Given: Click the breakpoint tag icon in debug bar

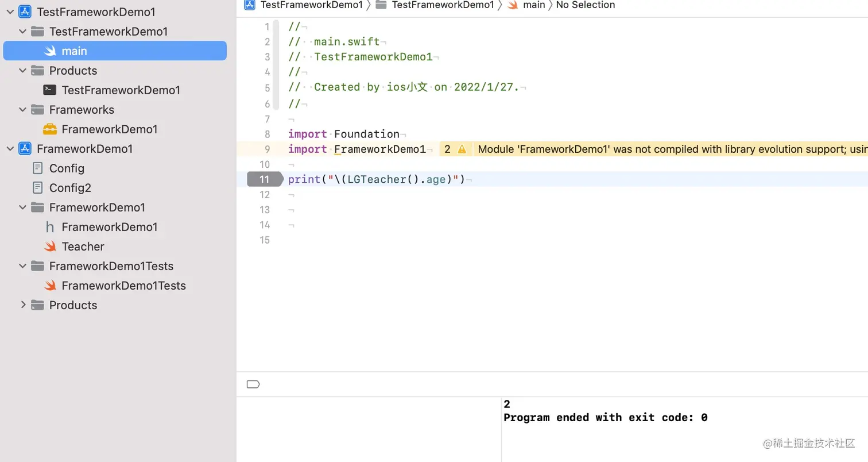Looking at the screenshot, I should [253, 384].
